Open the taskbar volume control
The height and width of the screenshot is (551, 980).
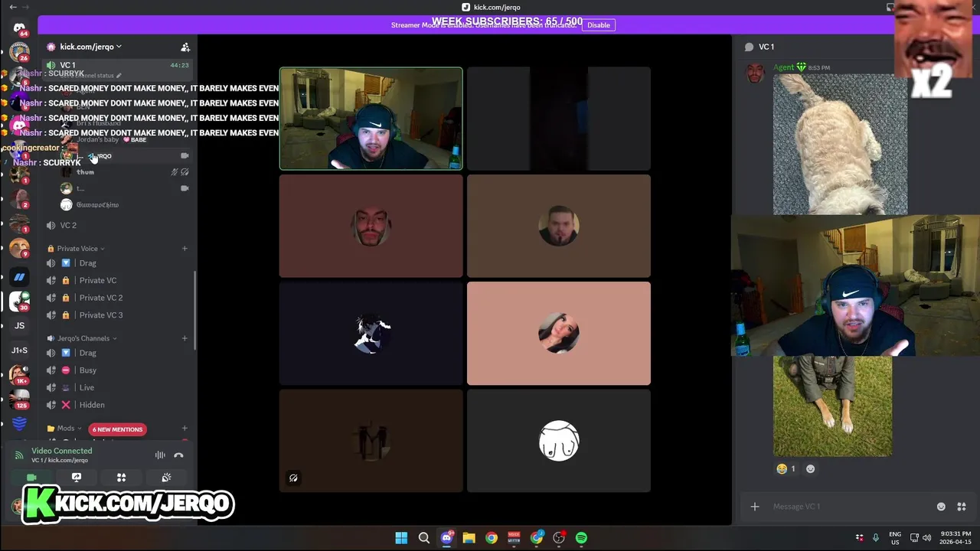coord(927,538)
